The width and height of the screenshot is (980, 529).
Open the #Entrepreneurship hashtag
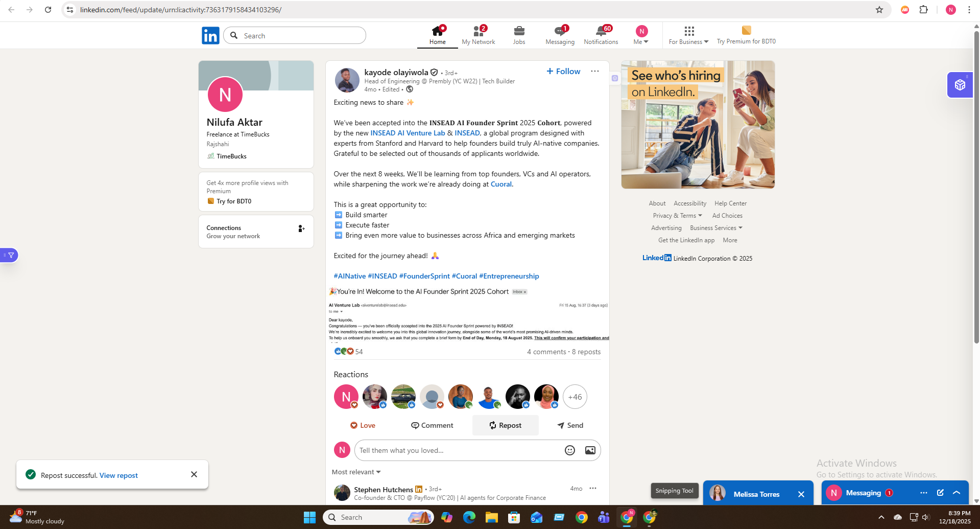[509, 276]
